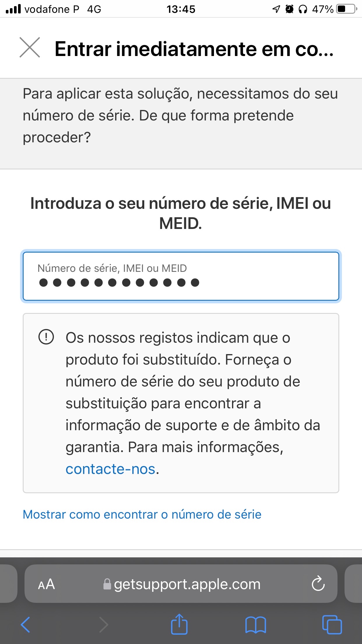Screen dimensions: 362x644
Task: Tap the headphones status icon
Action: pos(303,9)
